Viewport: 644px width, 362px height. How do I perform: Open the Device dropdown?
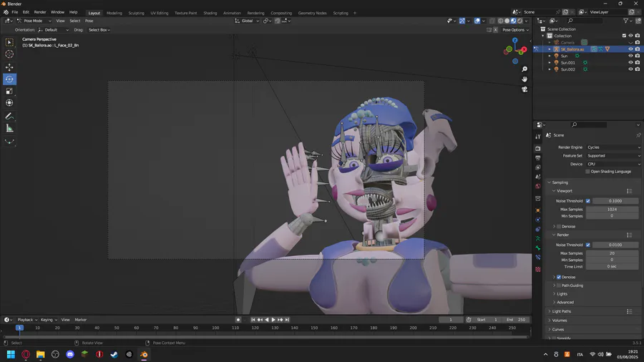click(613, 164)
